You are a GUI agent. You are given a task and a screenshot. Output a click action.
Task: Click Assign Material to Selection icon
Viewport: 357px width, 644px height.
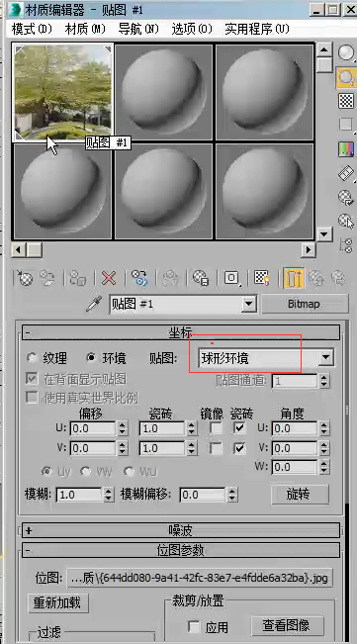(x=77, y=278)
